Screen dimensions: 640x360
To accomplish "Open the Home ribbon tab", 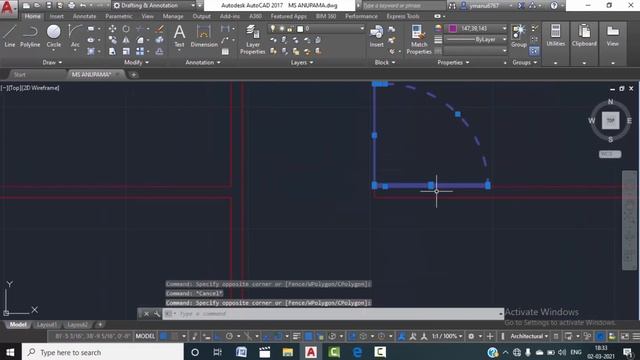I will pos(32,16).
